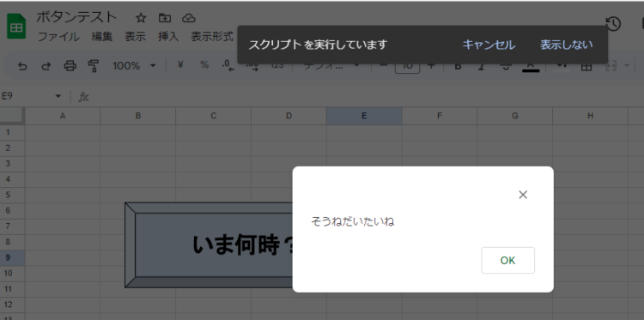Open the 100% zoom dropdown
The width and height of the screenshot is (644, 320).
(x=134, y=66)
